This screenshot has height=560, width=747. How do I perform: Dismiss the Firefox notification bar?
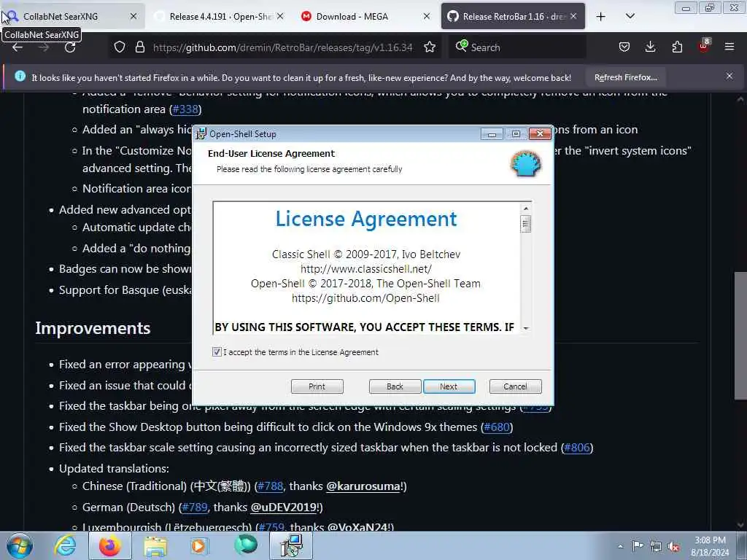(x=729, y=76)
